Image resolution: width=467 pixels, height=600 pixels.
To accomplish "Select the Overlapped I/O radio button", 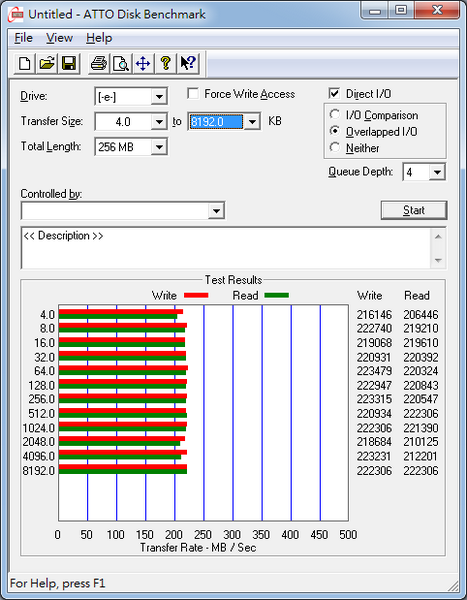I will 335,131.
